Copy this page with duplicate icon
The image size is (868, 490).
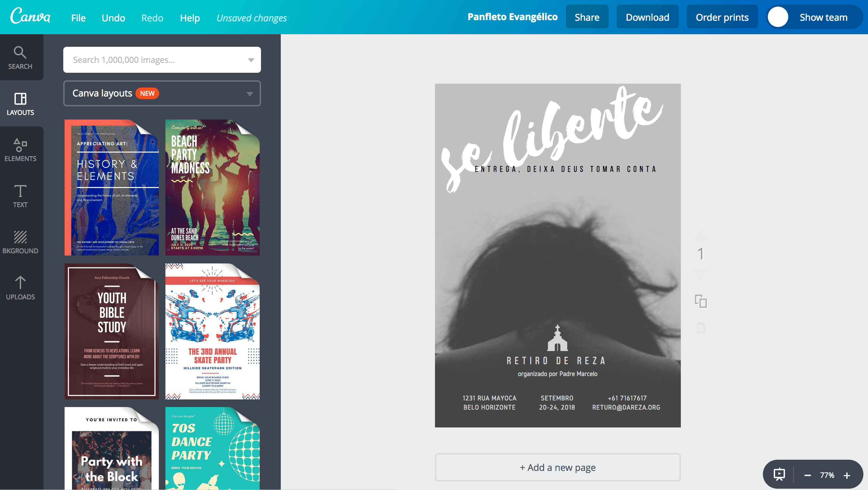click(701, 301)
